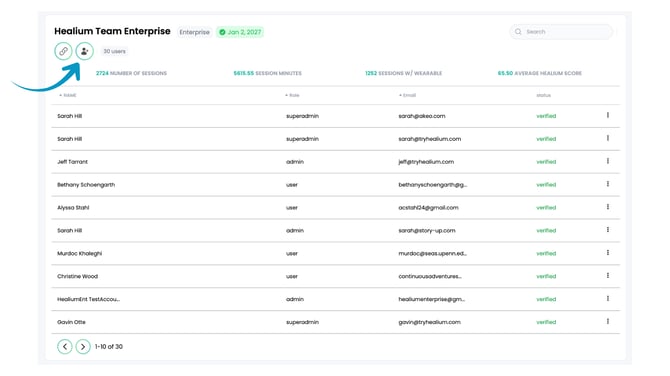The width and height of the screenshot is (670, 376).
Task: Open options menu for Jeff Tarrant
Action: point(608,161)
